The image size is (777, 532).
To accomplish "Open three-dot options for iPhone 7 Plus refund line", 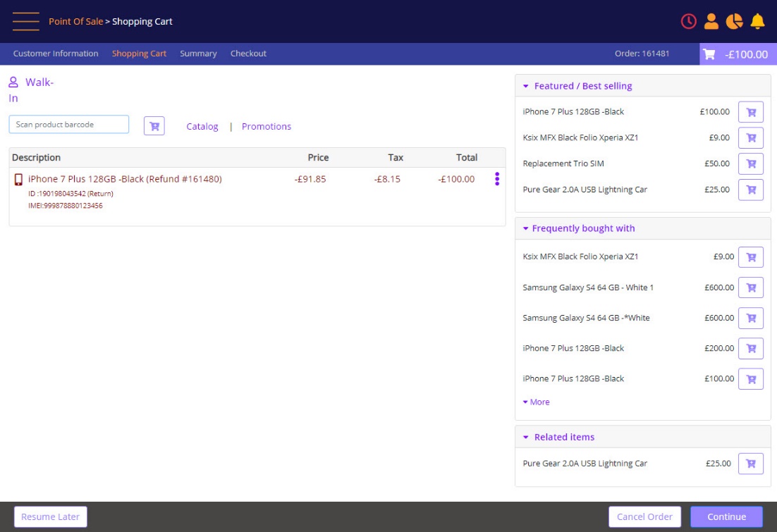I will pos(497,179).
